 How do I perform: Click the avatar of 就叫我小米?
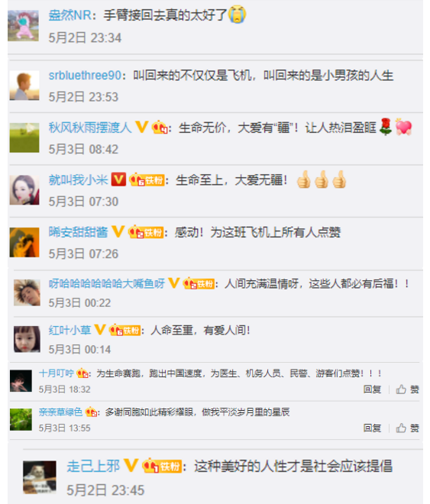pos(24,190)
